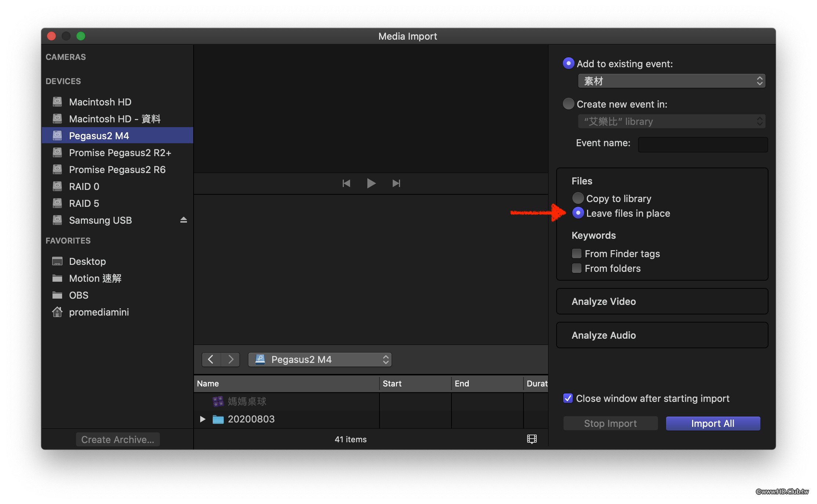Select Add to existing event option
This screenshot has width=817, height=504.
click(568, 63)
